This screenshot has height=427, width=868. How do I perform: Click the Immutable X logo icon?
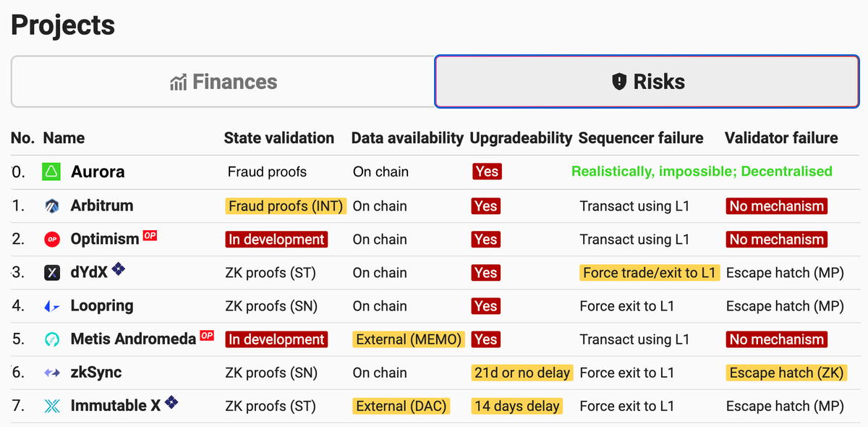tap(52, 406)
